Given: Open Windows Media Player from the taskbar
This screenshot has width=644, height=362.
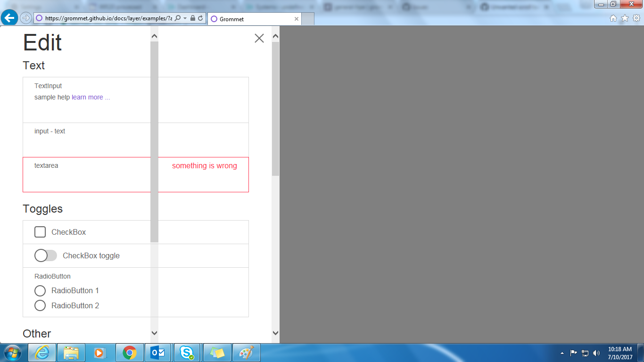Looking at the screenshot, I should pos(100,352).
